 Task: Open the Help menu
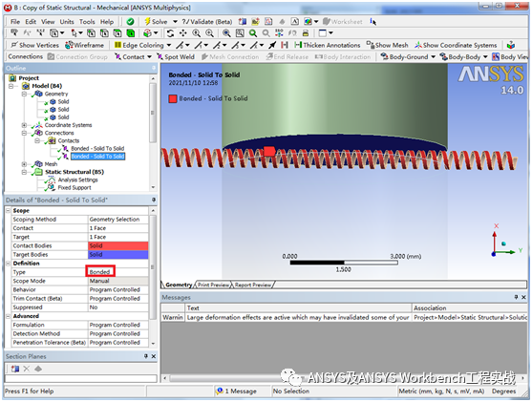[107, 22]
